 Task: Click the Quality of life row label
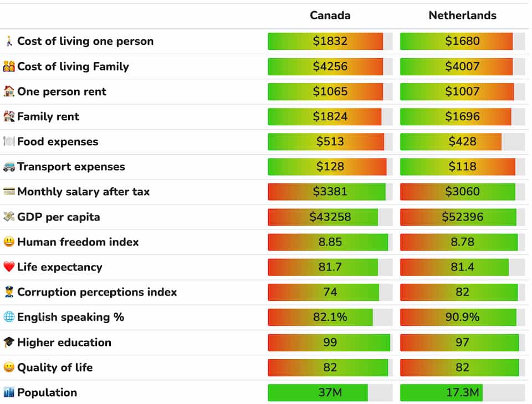[54, 367]
